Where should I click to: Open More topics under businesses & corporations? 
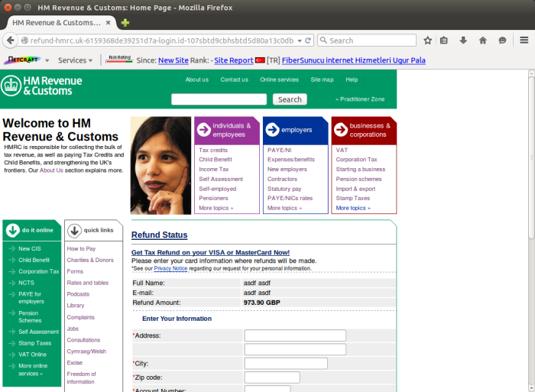353,208
